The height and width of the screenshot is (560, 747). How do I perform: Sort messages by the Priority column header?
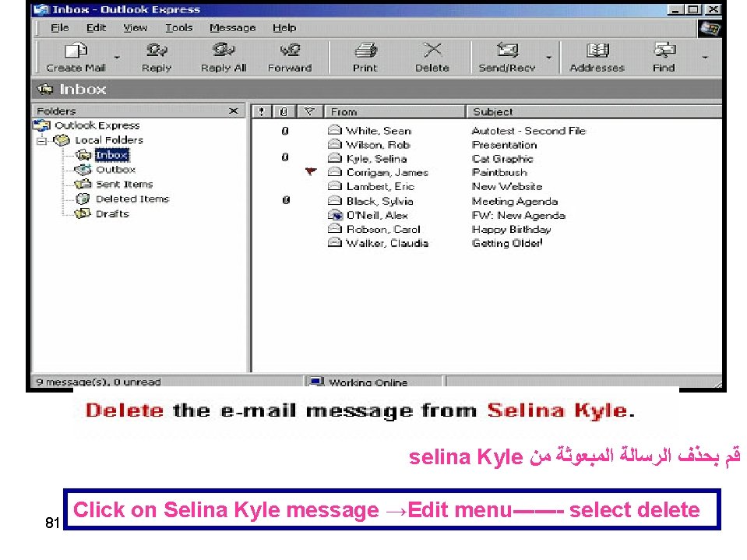261,112
